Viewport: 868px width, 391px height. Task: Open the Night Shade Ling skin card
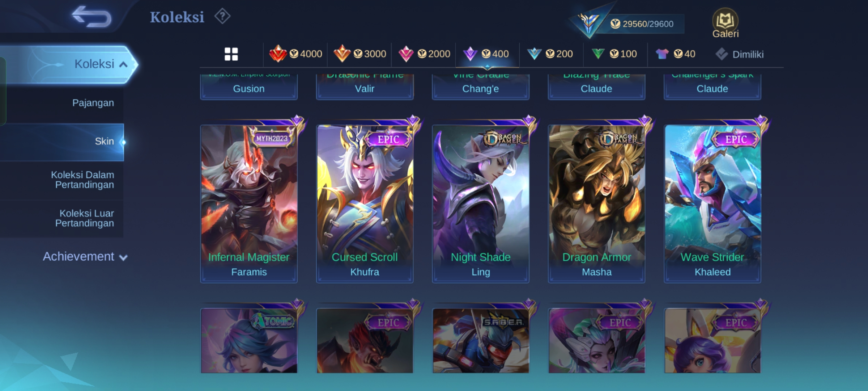(x=480, y=203)
